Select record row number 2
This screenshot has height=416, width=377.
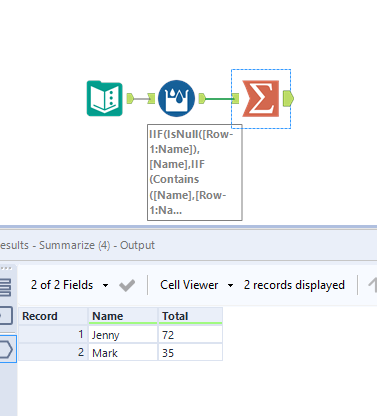(x=53, y=352)
